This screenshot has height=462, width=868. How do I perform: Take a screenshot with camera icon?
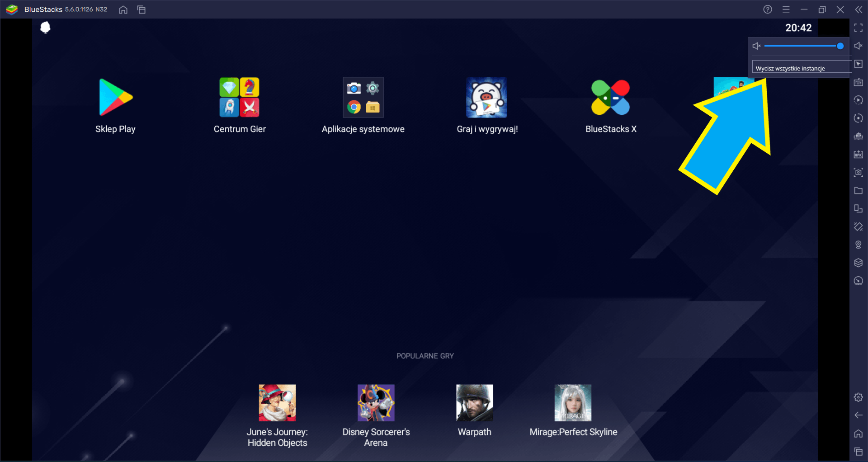point(859,173)
